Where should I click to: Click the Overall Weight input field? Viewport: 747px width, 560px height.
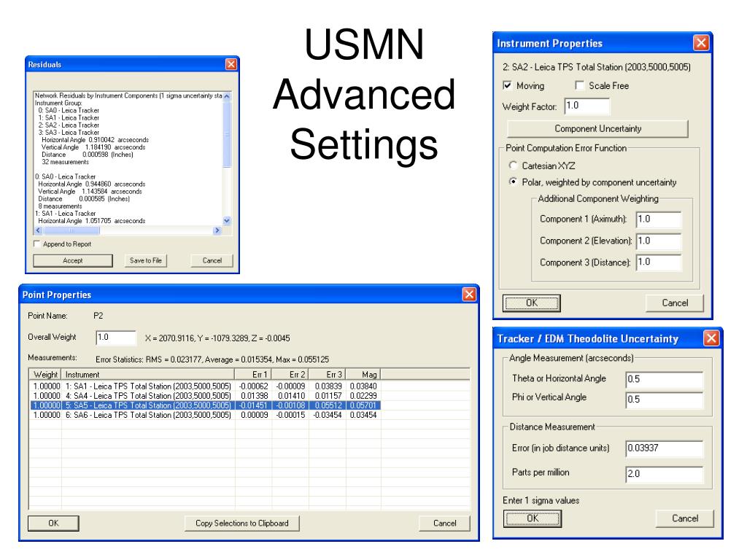(116, 338)
